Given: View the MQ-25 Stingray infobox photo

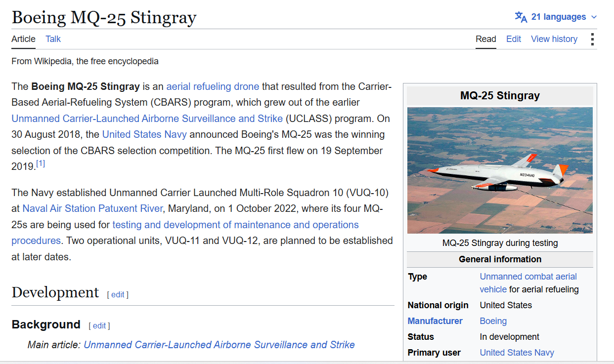Looking at the screenshot, I should click(x=500, y=170).
